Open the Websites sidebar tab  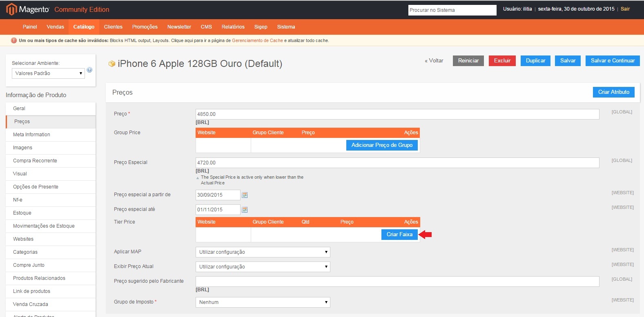pyautogui.click(x=51, y=239)
